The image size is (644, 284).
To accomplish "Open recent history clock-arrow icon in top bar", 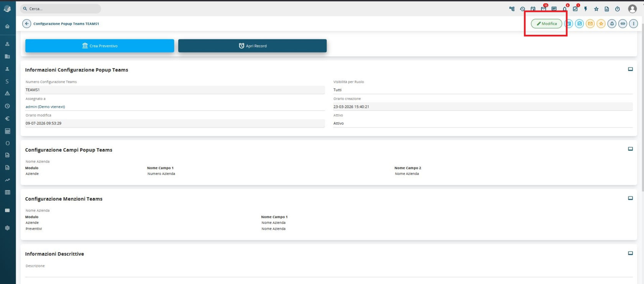I will coord(522,9).
